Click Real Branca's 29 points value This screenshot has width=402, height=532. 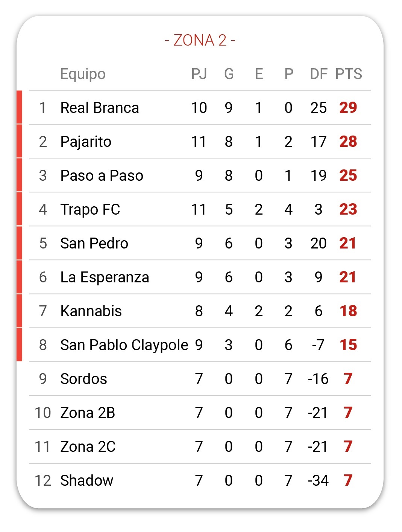[348, 108]
